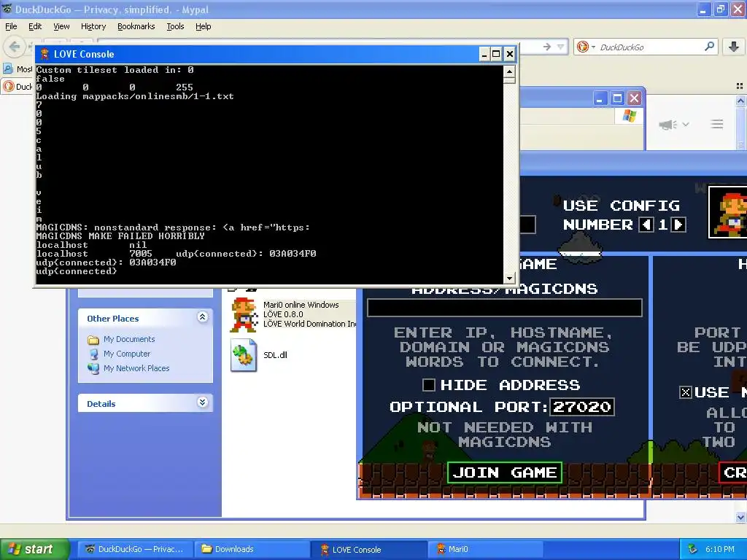
Task: Collapse the Other Places panel
Action: click(x=203, y=317)
